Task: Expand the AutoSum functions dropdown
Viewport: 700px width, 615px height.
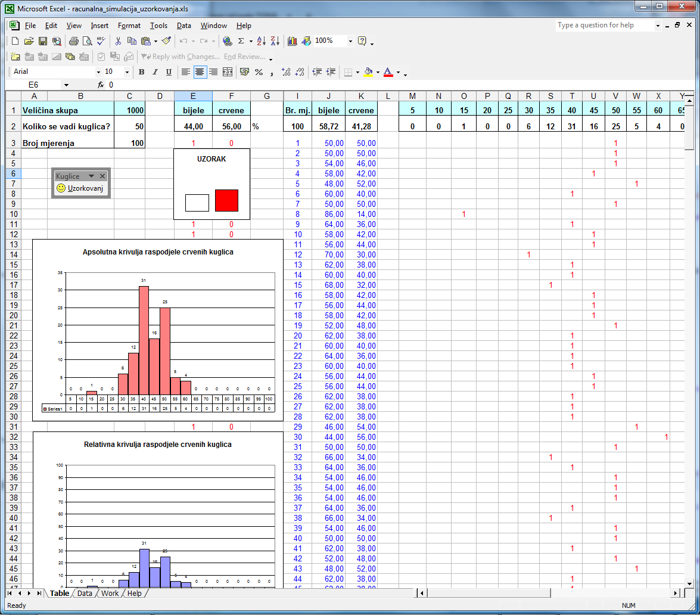Action: point(251,42)
